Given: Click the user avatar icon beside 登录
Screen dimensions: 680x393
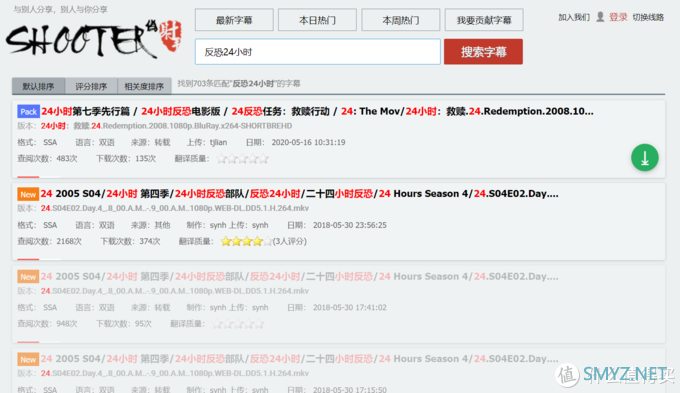Looking at the screenshot, I should pyautogui.click(x=600, y=17).
